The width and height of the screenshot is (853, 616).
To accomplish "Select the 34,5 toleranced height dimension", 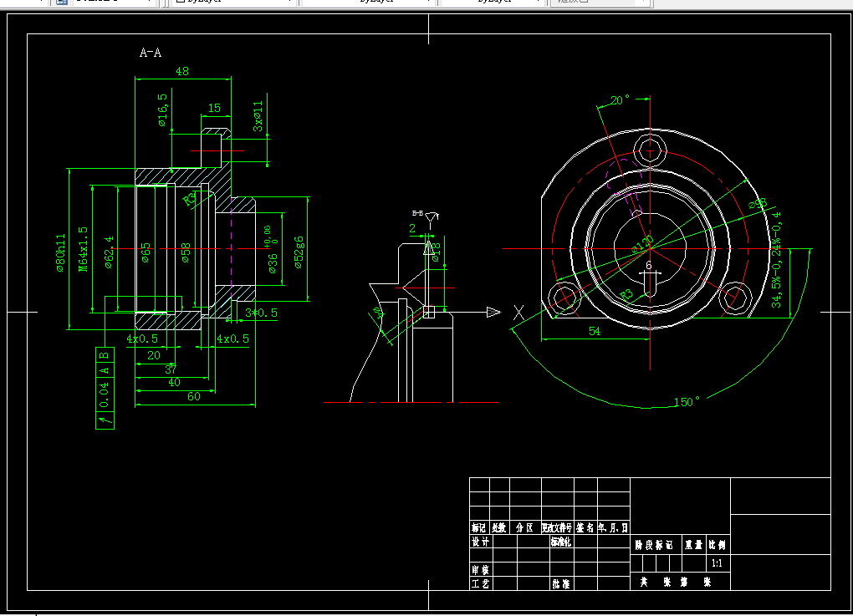I will tap(776, 260).
